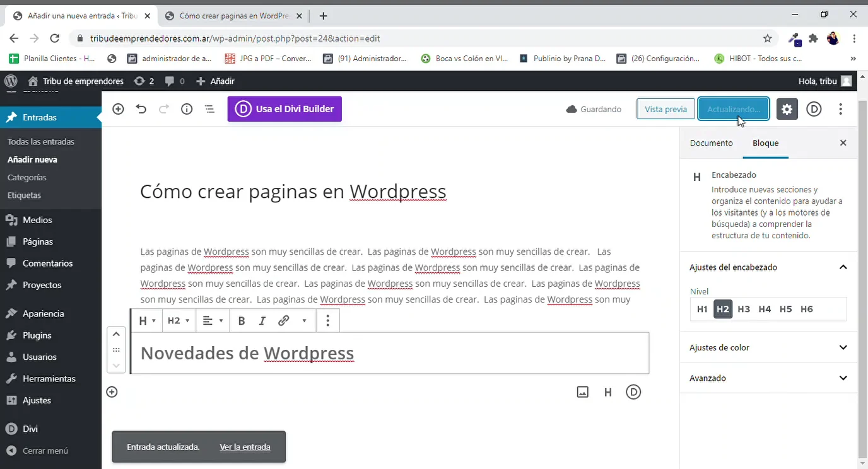This screenshot has height=469, width=868.
Task: Select heading level H2 in sidebar
Action: pyautogui.click(x=723, y=309)
